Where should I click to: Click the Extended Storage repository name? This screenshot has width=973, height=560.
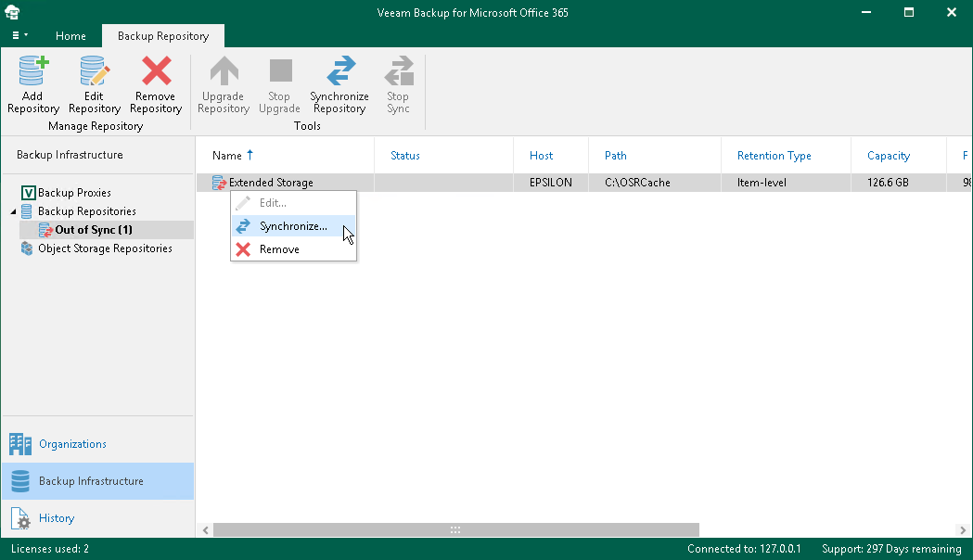(x=271, y=183)
